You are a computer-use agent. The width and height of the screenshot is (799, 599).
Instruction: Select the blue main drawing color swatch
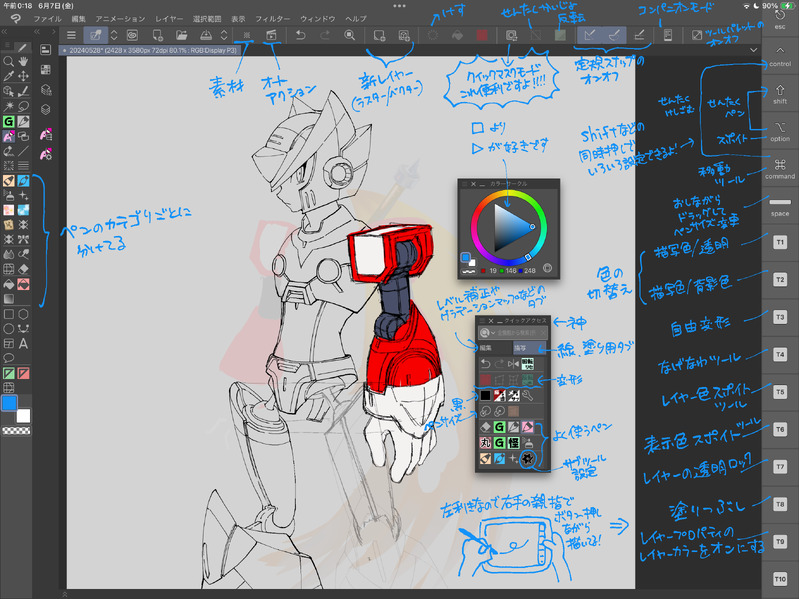tap(9, 403)
